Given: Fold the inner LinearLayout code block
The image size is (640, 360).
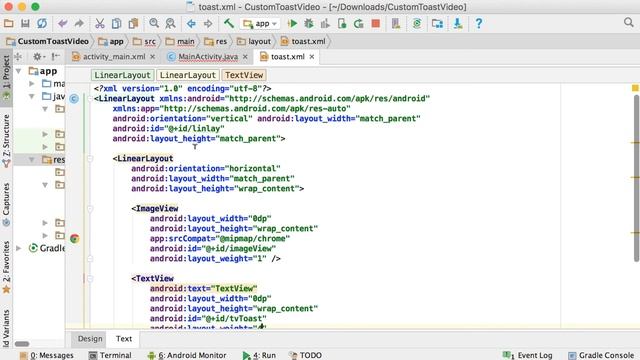Looking at the screenshot, I should point(90,159).
